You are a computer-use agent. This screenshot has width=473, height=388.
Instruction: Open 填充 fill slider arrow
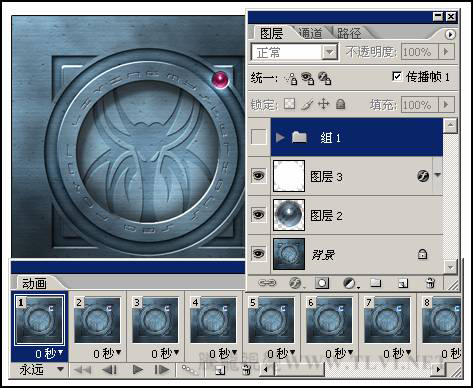(446, 105)
